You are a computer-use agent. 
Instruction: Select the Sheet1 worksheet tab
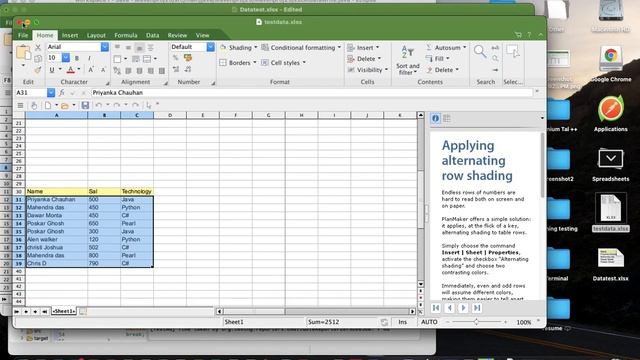click(64, 311)
